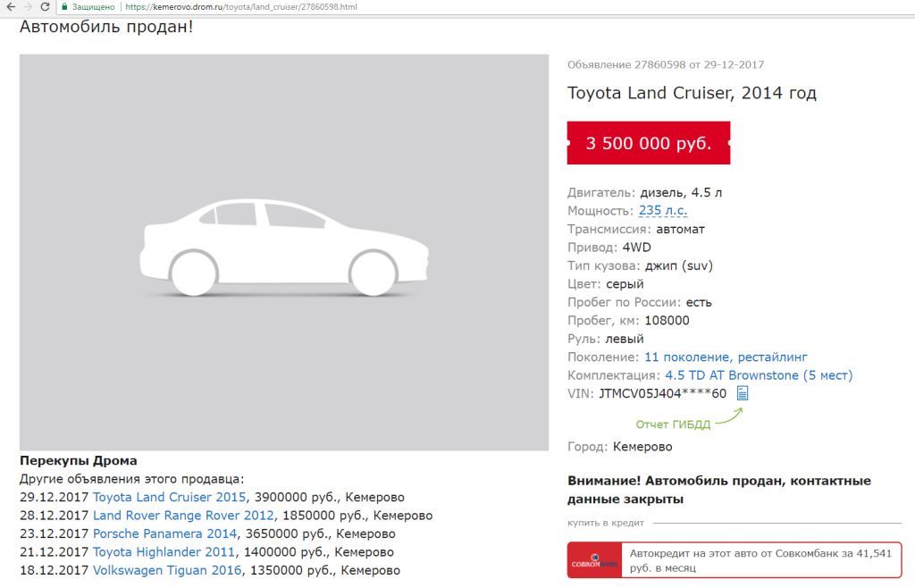915x588 pixels.
Task: Open the 235 л.с. power link
Action: pos(663,211)
